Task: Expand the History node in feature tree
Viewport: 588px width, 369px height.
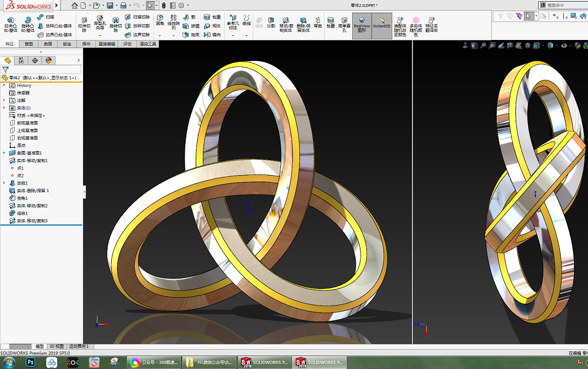Action: pos(4,85)
